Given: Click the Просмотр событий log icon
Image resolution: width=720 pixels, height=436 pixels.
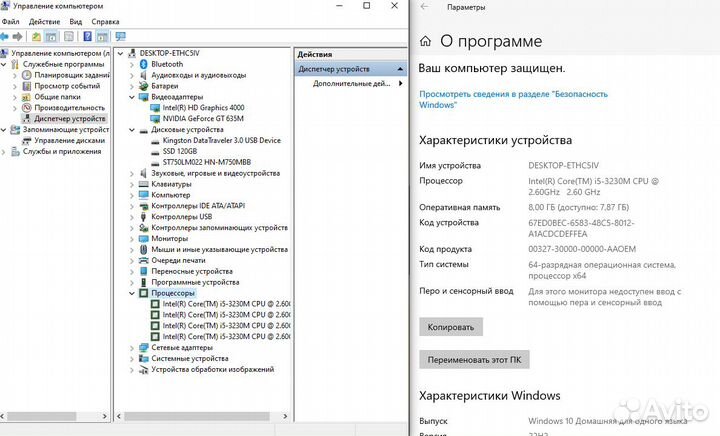Looking at the screenshot, I should [27, 86].
